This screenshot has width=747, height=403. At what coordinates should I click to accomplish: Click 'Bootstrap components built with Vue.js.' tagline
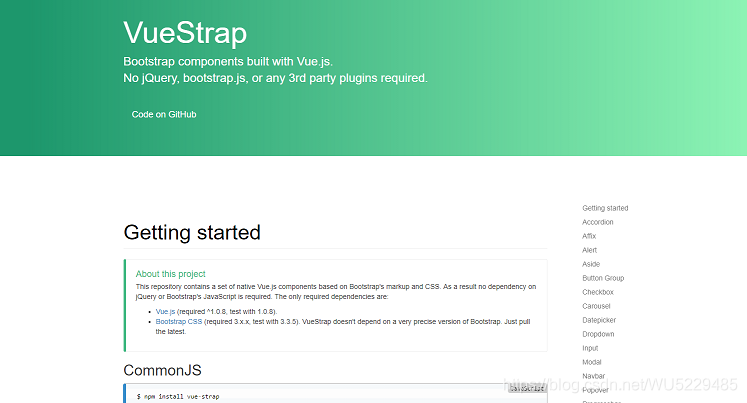pyautogui.click(x=228, y=61)
